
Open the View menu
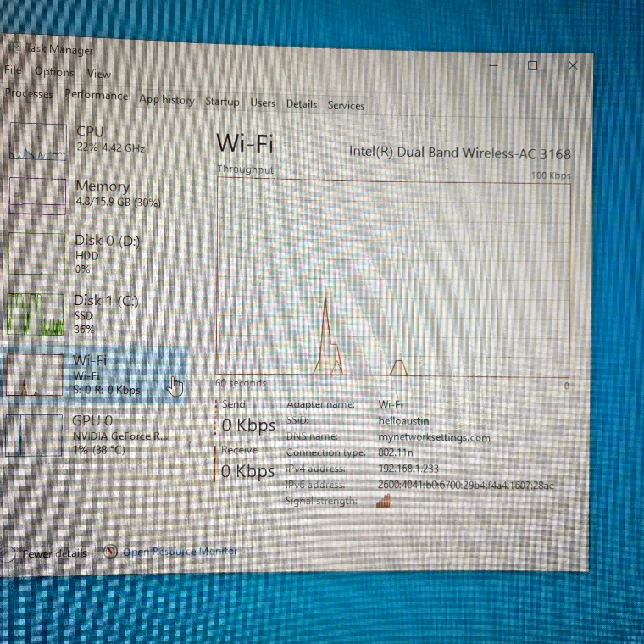(99, 74)
